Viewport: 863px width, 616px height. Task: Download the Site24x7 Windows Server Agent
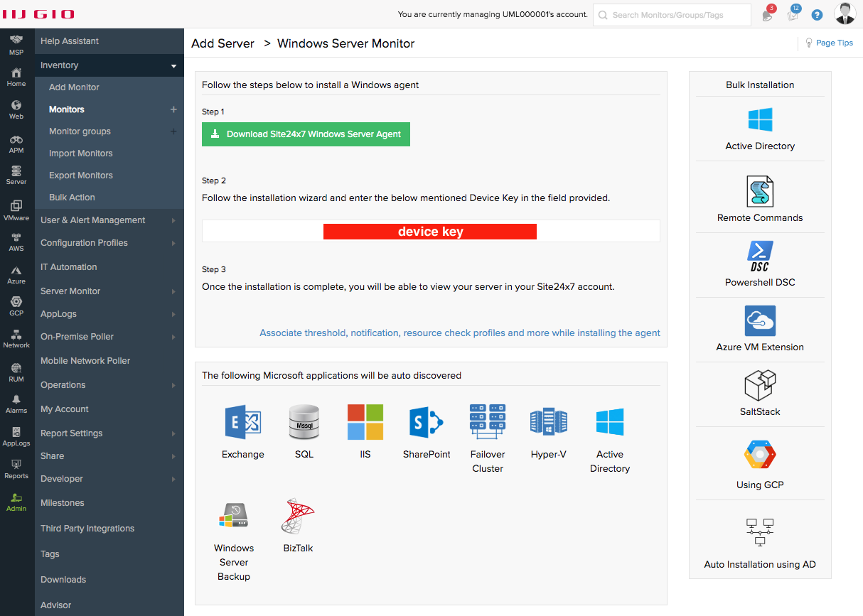[x=306, y=134]
